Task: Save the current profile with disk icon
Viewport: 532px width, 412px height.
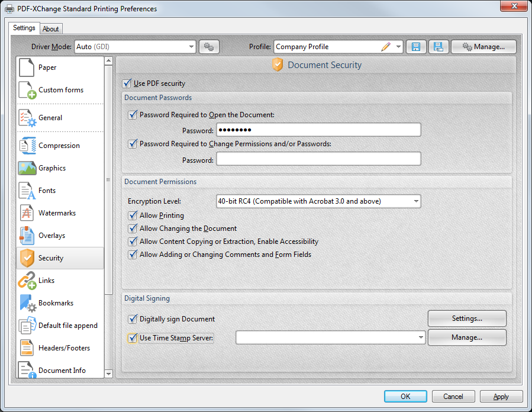Action: point(416,47)
